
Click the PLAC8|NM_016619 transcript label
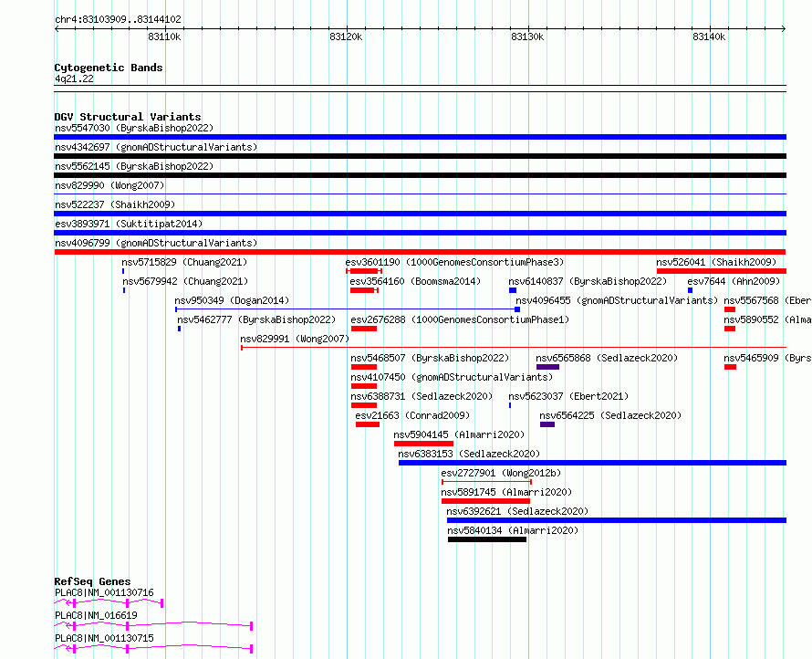click(97, 615)
